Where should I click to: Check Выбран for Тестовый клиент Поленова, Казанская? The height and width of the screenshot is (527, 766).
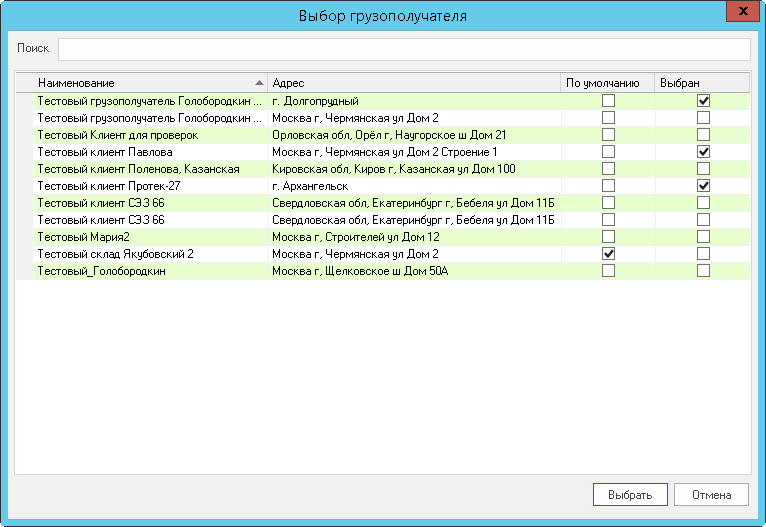[x=703, y=169]
